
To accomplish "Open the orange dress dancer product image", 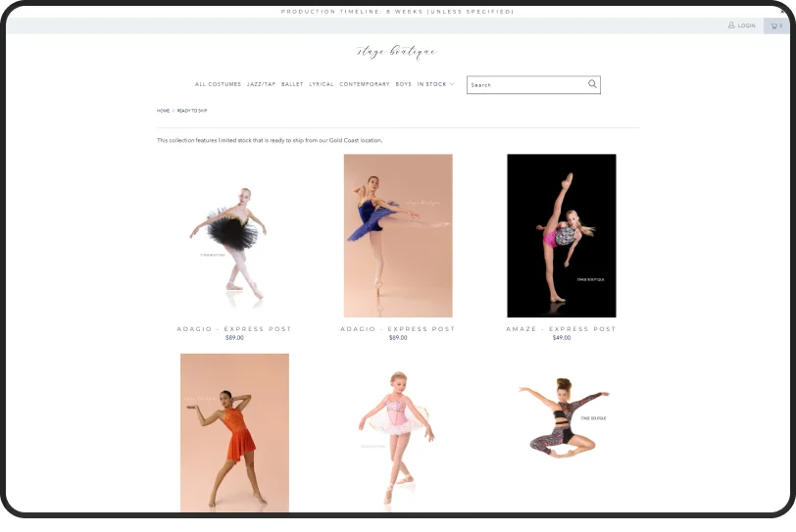I will [234, 432].
